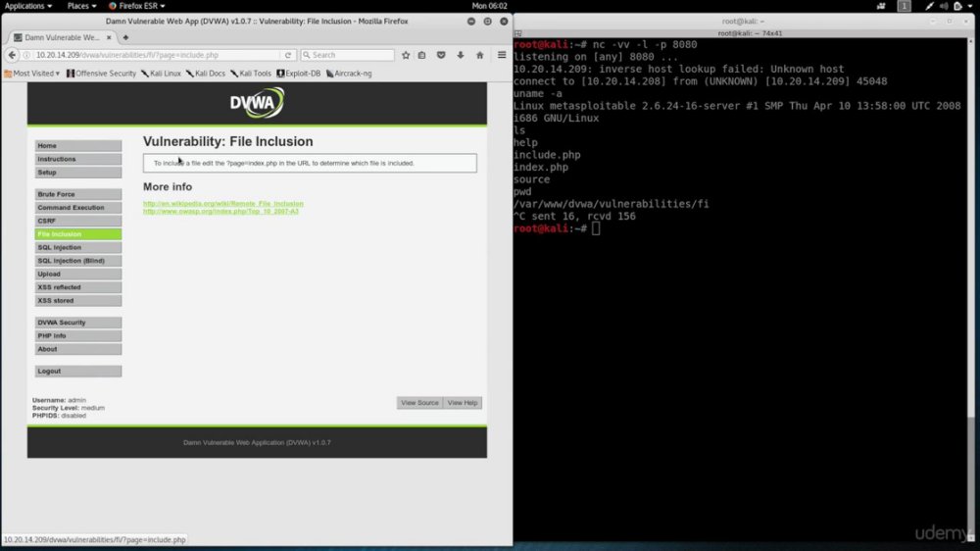Click the workspace indicator in top bar
980x551 pixels.
904,6
